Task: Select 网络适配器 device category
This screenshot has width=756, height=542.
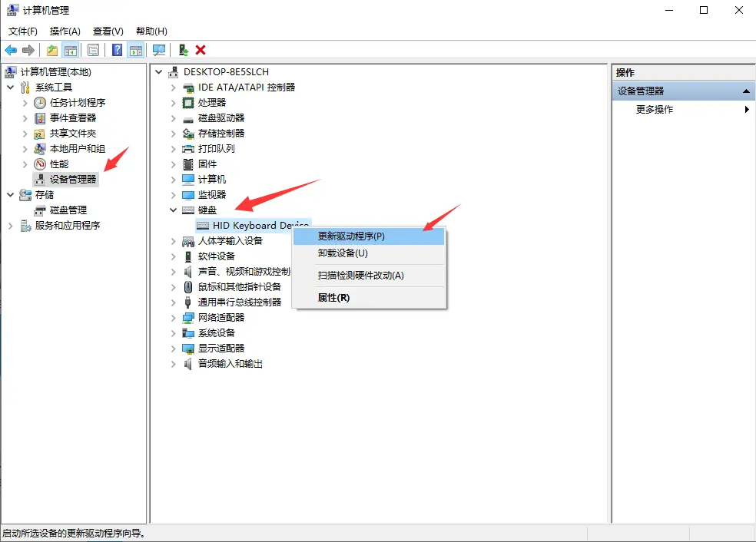Action: point(221,318)
